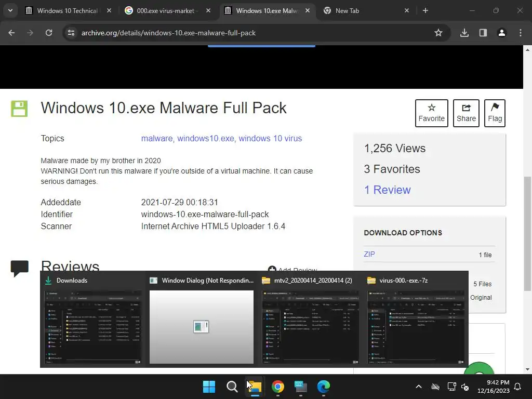This screenshot has height=399, width=532.
Task: Click the Downloads preview title arrow icon
Action: click(x=48, y=280)
